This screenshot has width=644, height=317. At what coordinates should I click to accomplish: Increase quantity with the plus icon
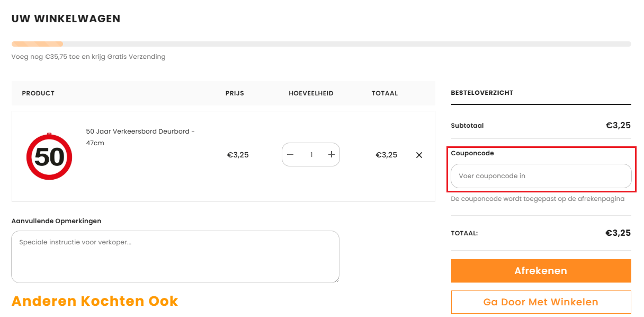pyautogui.click(x=332, y=155)
